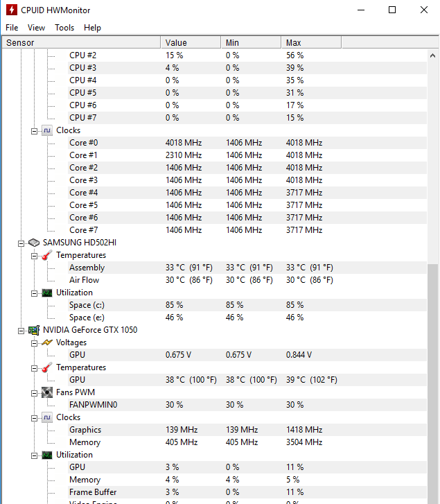
Task: Collapse the Fans PWM section
Action: click(35, 394)
